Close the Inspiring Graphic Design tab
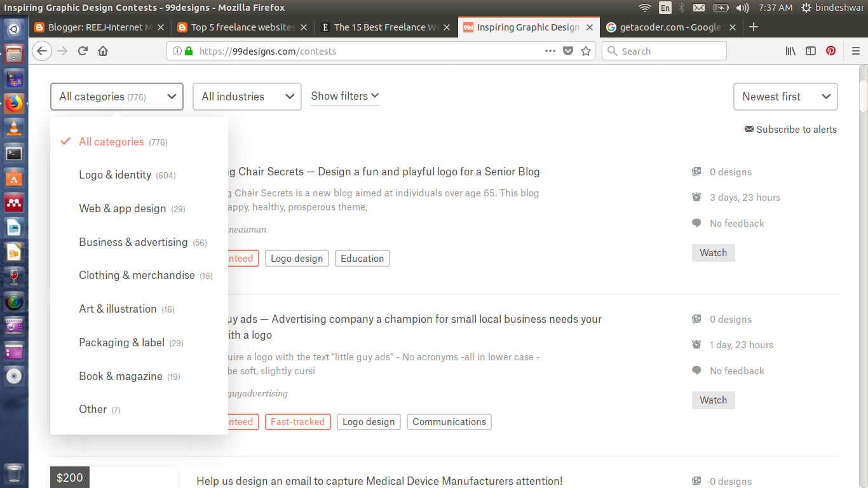 590,27
